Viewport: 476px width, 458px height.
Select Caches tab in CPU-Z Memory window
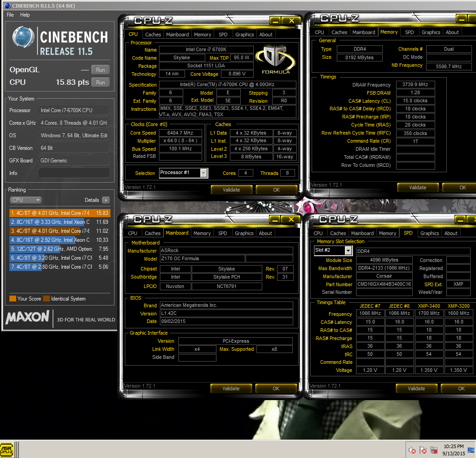coord(339,32)
